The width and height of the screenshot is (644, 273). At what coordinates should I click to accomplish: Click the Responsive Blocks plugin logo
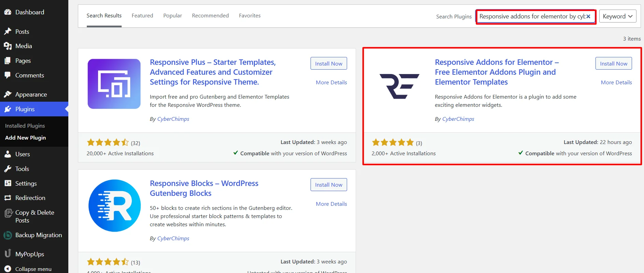(114, 205)
